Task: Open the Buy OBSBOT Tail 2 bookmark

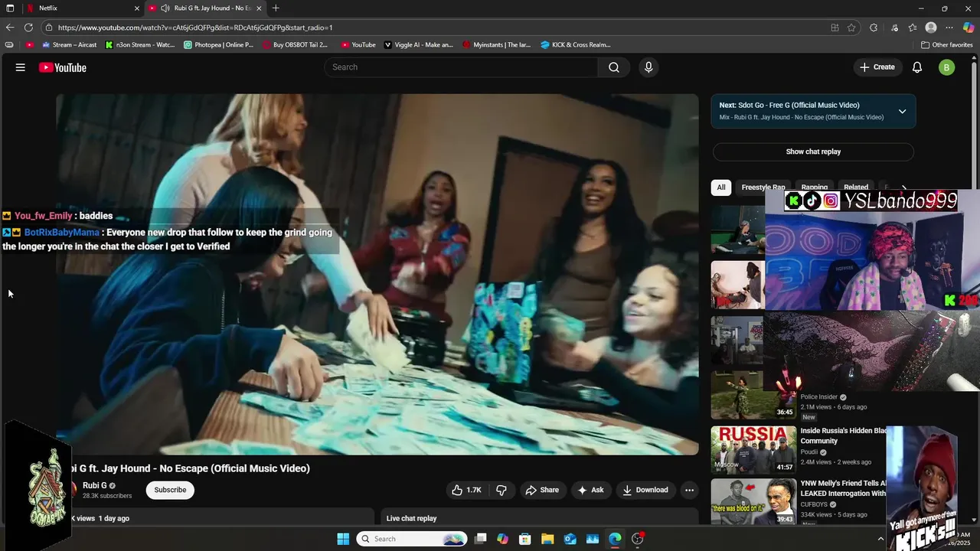Action: pyautogui.click(x=295, y=44)
